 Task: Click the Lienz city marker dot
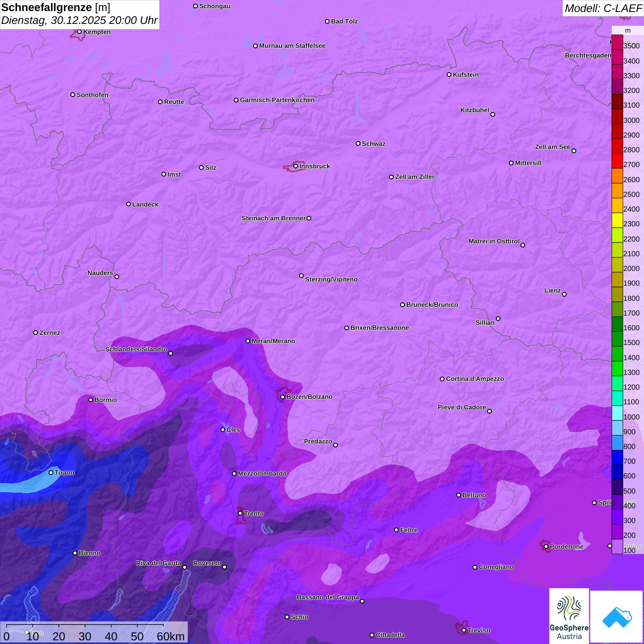564,294
